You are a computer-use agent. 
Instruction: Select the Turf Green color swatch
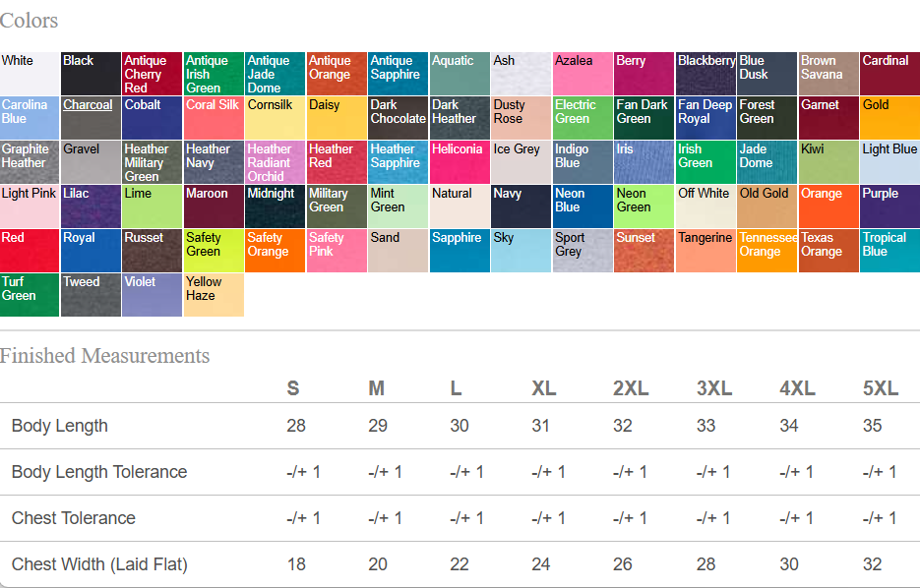point(30,295)
